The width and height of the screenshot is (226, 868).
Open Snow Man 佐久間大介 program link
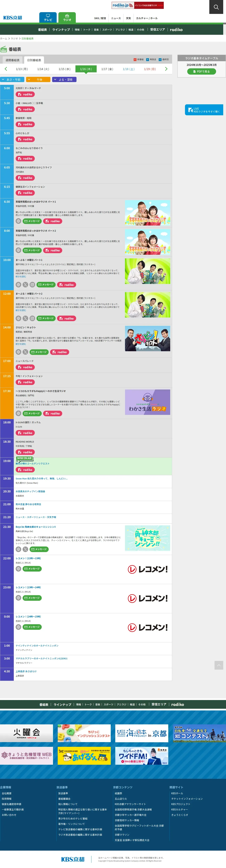tap(41, 479)
